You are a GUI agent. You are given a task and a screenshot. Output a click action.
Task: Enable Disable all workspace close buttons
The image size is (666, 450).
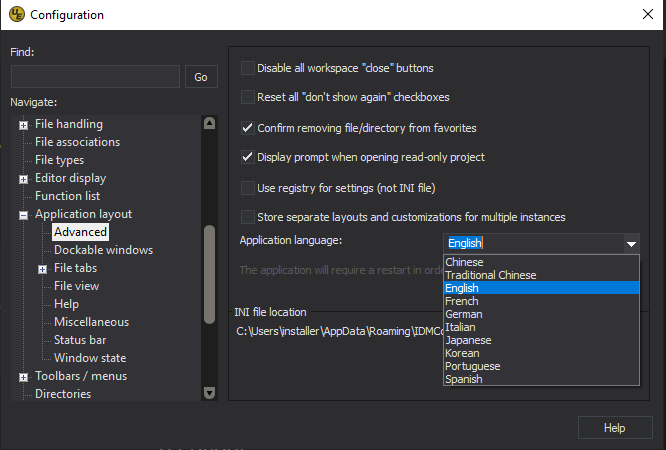point(248,68)
